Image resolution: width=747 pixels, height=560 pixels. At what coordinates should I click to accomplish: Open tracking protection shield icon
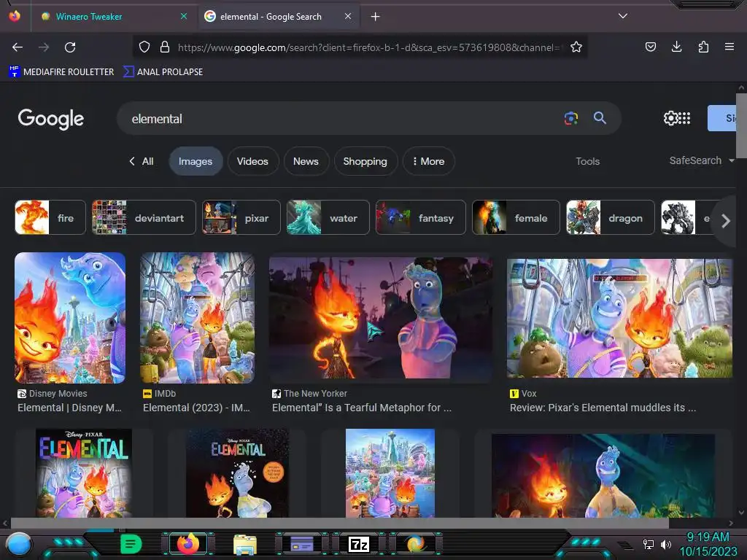(x=144, y=47)
